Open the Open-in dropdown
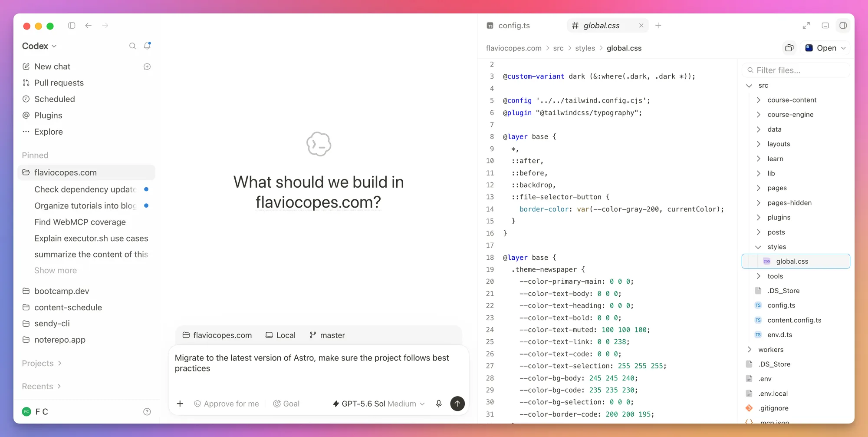Image resolution: width=868 pixels, height=437 pixels. click(825, 48)
